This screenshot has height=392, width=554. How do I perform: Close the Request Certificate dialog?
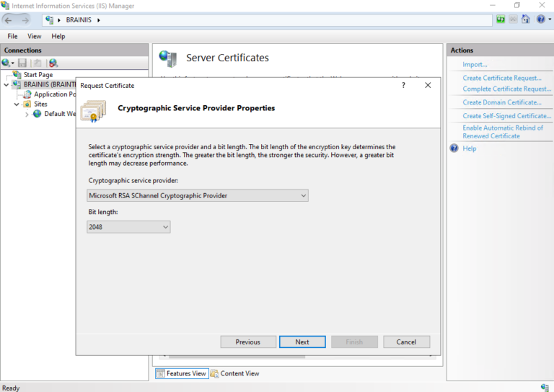tap(428, 85)
